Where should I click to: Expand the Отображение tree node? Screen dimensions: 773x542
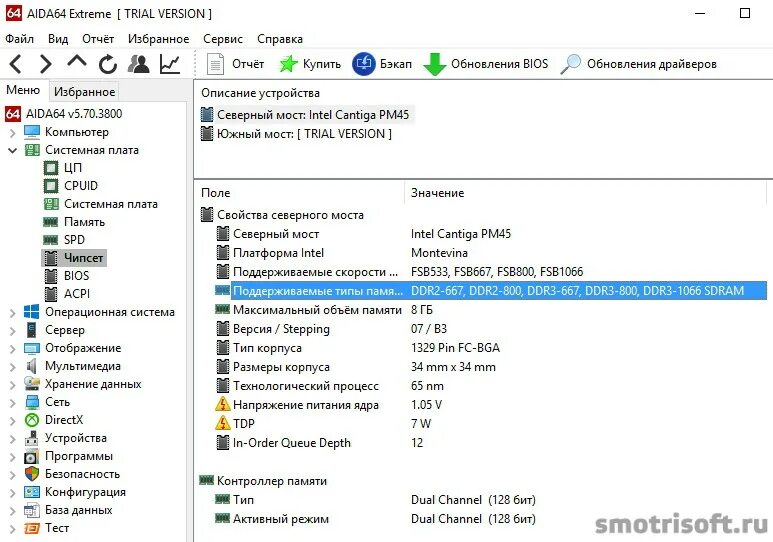(13, 349)
